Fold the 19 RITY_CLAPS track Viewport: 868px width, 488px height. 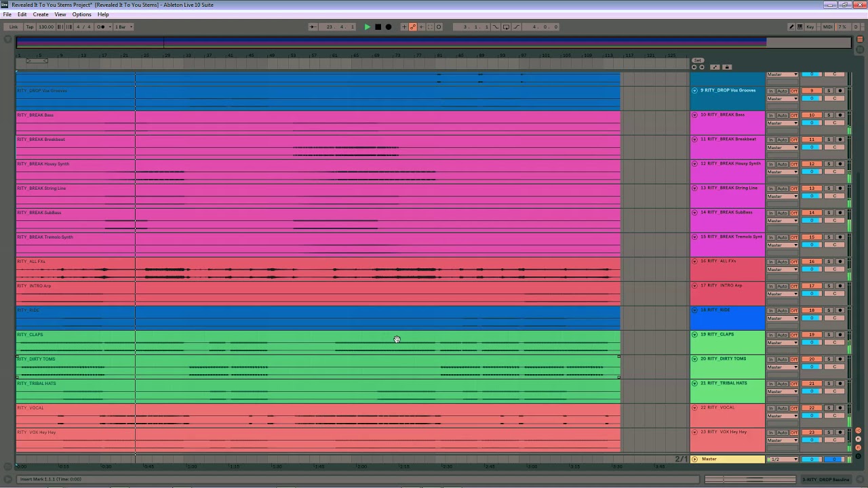[x=694, y=334]
